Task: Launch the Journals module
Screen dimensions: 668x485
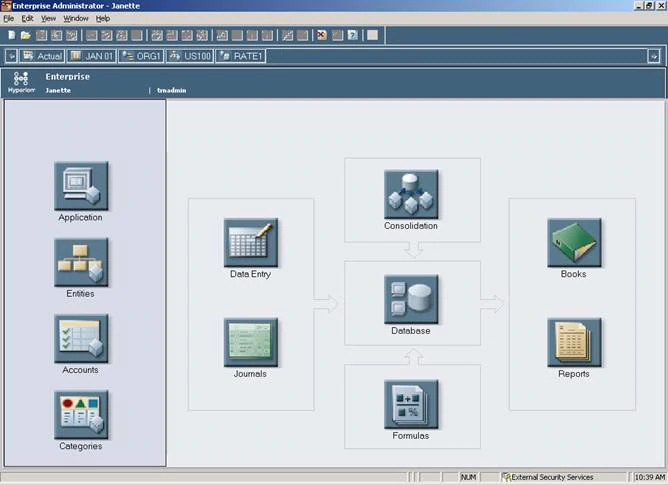Action: [x=251, y=342]
